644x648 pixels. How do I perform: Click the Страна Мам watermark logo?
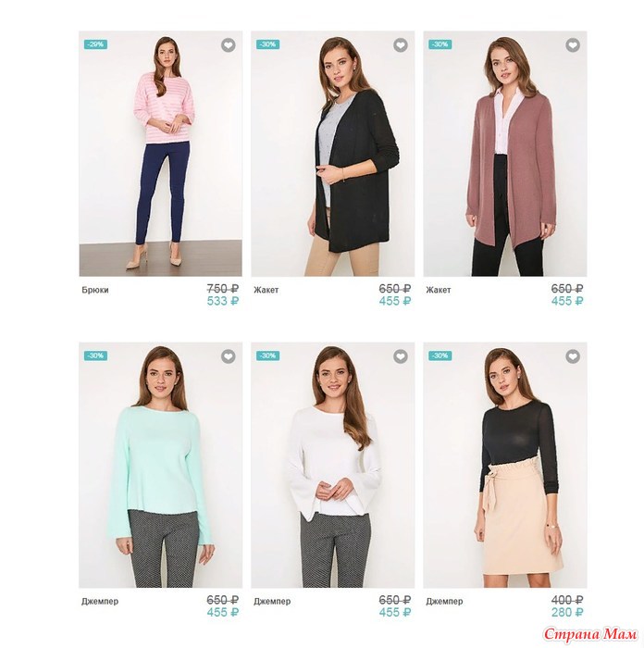[590, 634]
